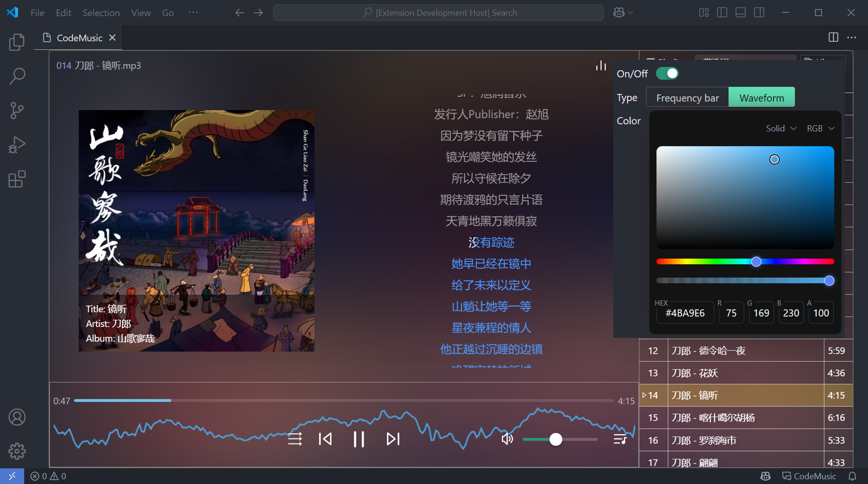Click the R value input field
The width and height of the screenshot is (868, 484).
(x=731, y=313)
